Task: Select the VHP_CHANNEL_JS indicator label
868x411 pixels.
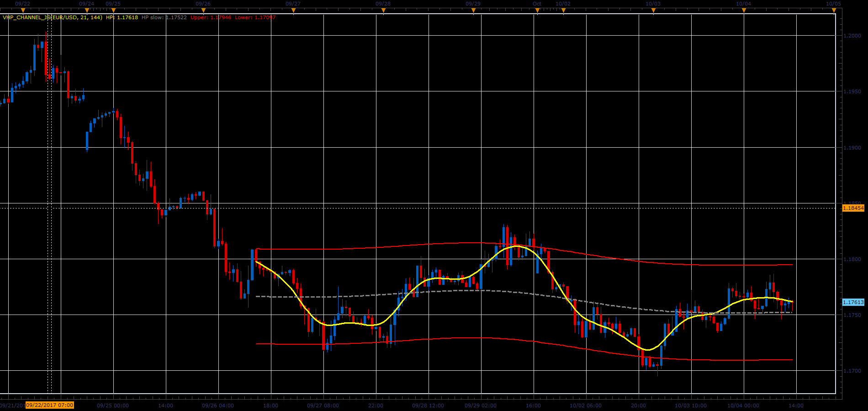Action: tap(53, 17)
